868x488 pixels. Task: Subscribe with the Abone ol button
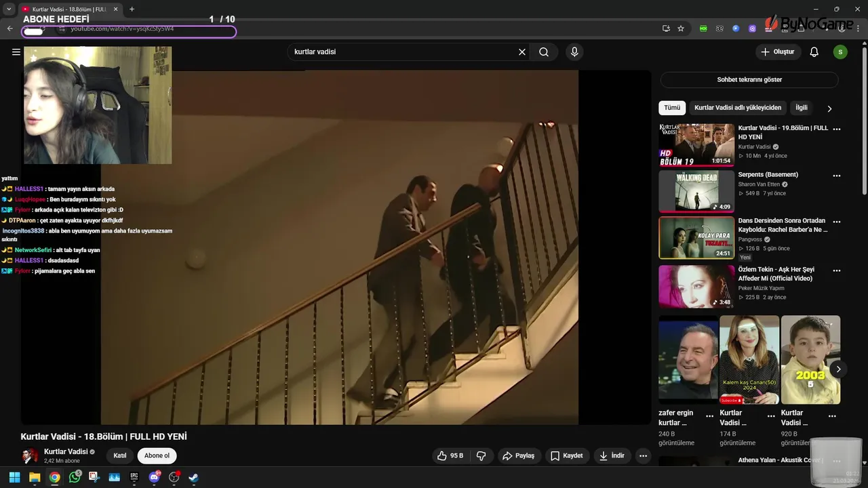pyautogui.click(x=157, y=455)
